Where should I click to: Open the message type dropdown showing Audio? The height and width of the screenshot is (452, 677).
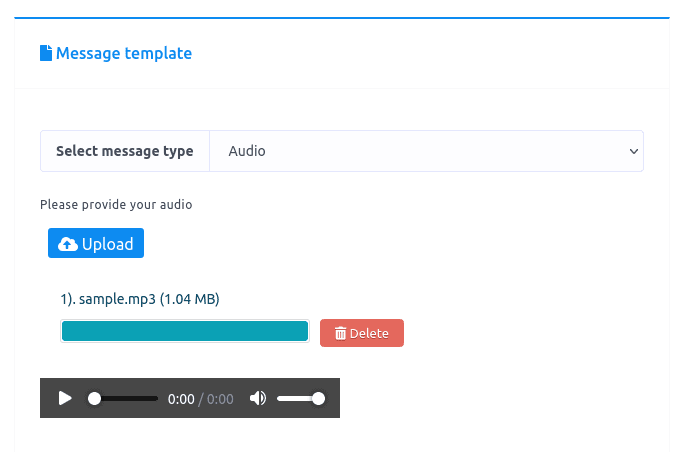(x=426, y=151)
